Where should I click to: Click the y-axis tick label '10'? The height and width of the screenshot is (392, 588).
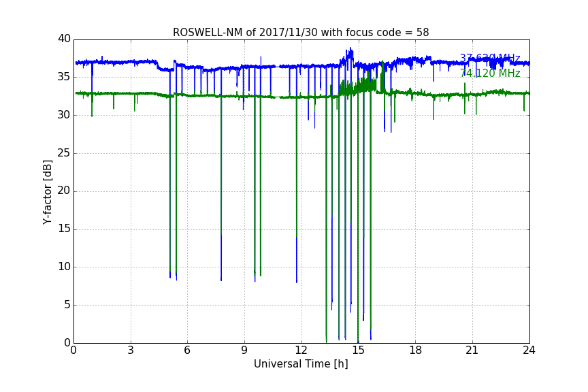[64, 267]
